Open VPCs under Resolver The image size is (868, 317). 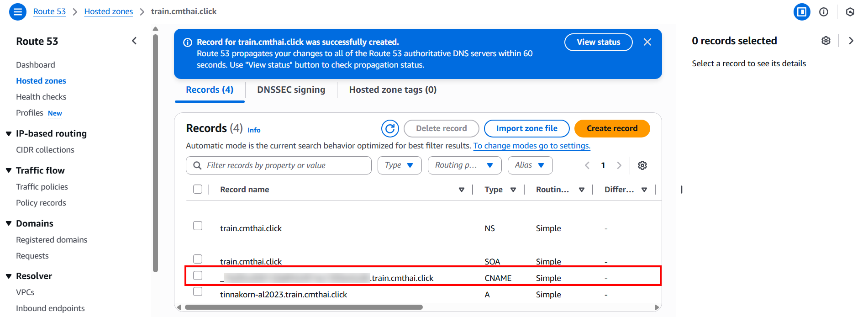25,292
